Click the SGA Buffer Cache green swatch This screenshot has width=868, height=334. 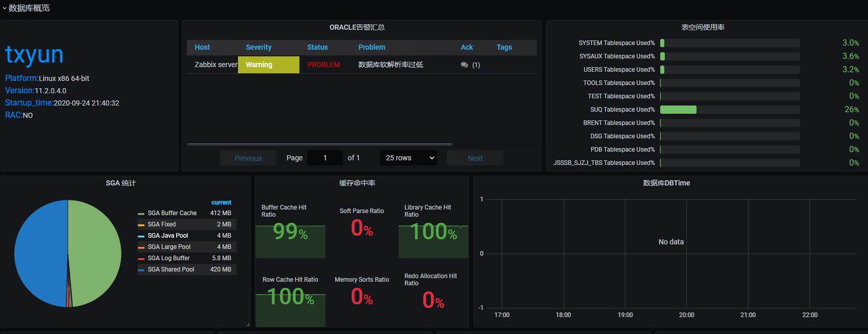pyautogui.click(x=141, y=214)
